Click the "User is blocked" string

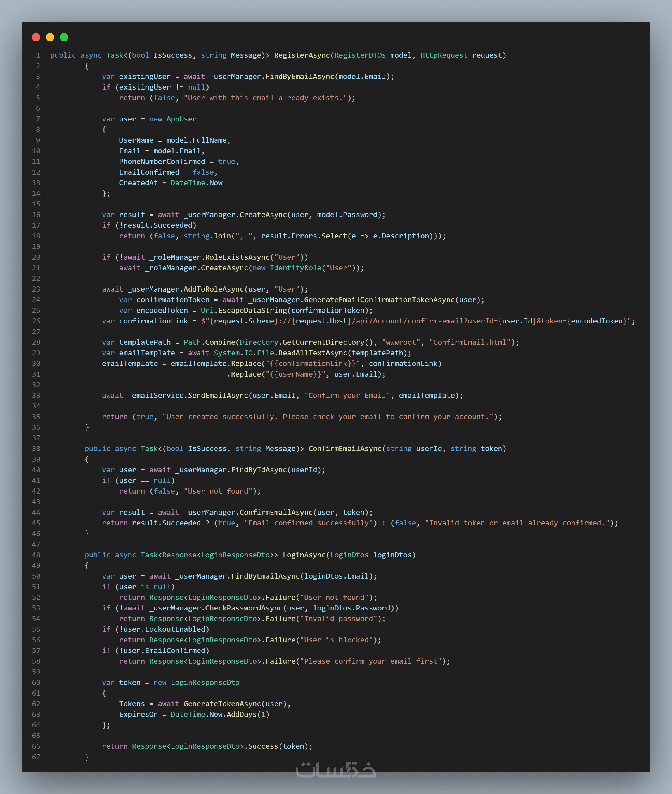(x=336, y=640)
